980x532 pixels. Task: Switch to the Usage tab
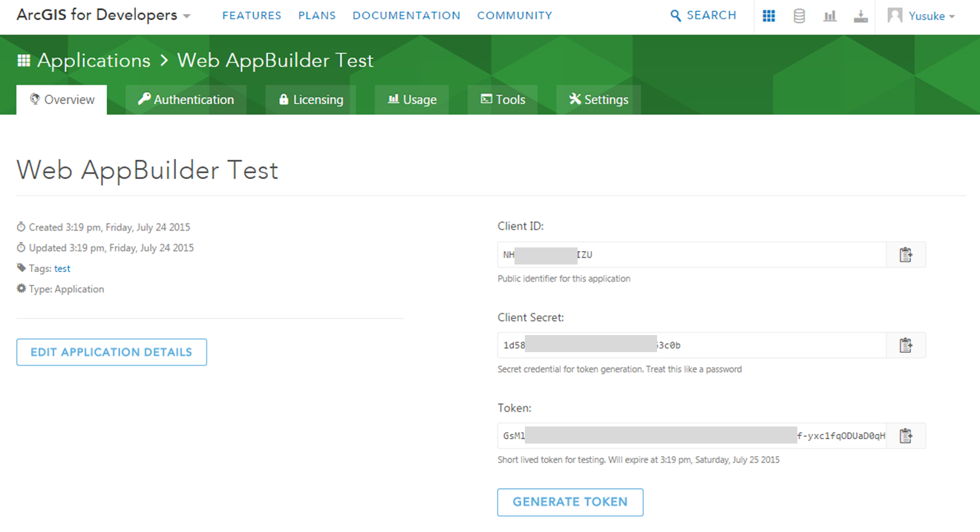[412, 100]
